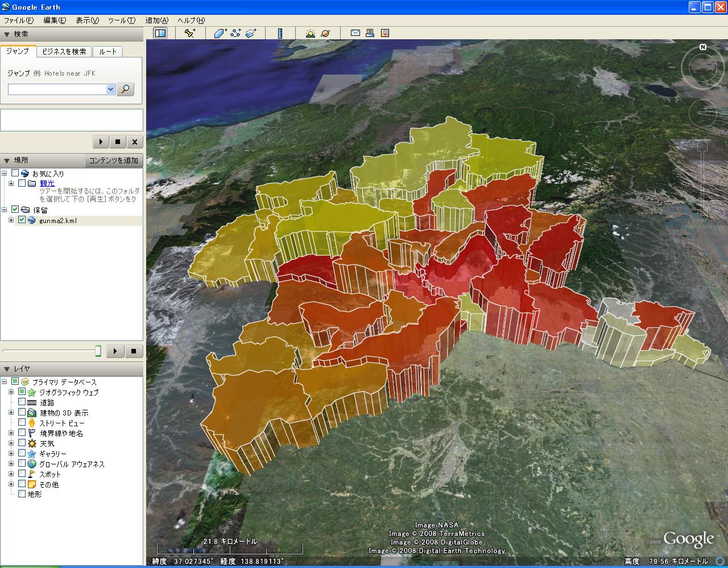728x568 pixels.
Task: Expand the gunma2.kml tree item
Action: tap(11, 220)
